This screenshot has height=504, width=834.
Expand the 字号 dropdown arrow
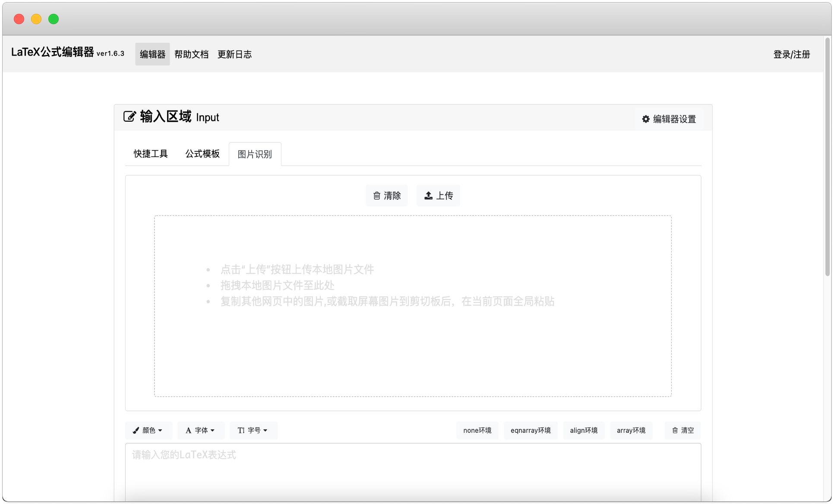[x=265, y=431]
